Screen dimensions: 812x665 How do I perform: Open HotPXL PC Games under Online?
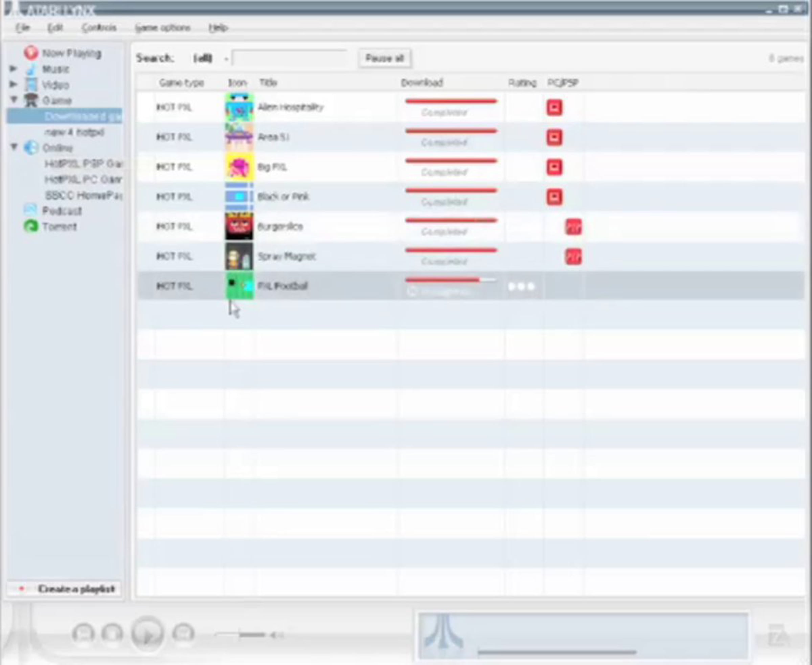[84, 180]
